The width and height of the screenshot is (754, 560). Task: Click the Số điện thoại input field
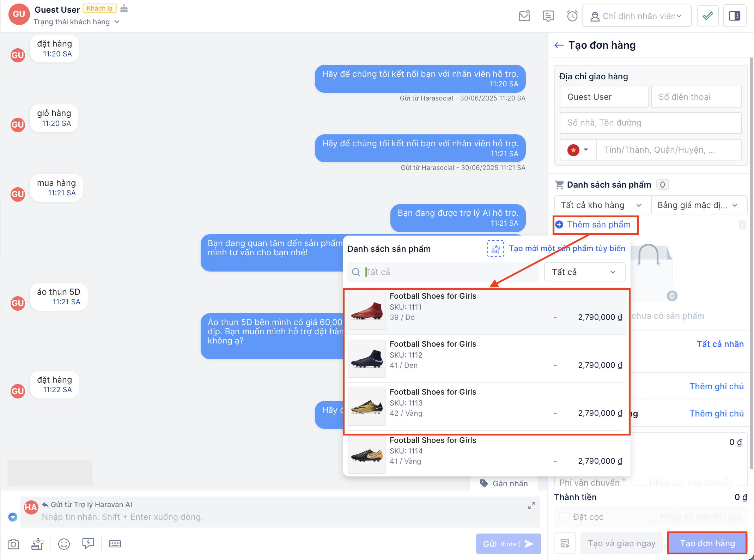pyautogui.click(x=696, y=97)
